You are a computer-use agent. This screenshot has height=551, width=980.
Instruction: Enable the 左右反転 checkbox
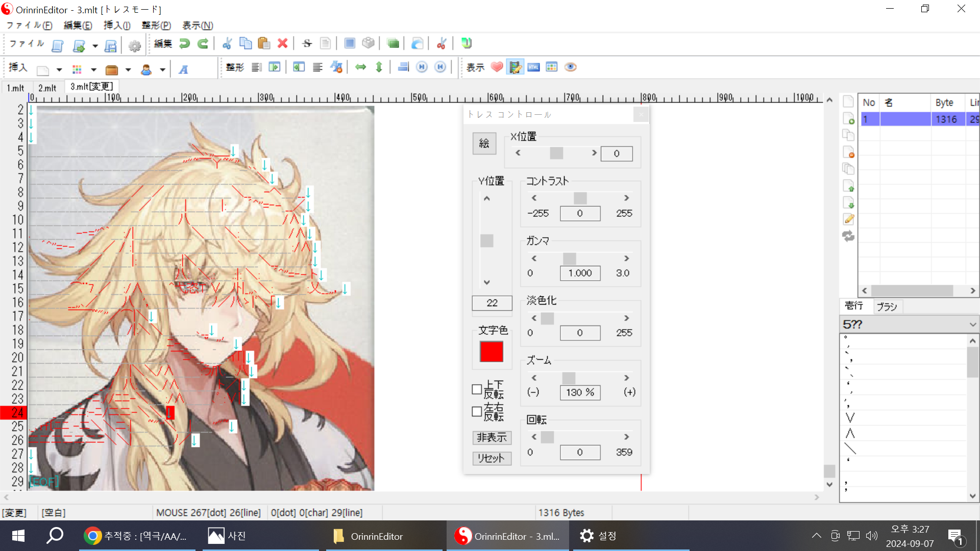click(x=477, y=412)
